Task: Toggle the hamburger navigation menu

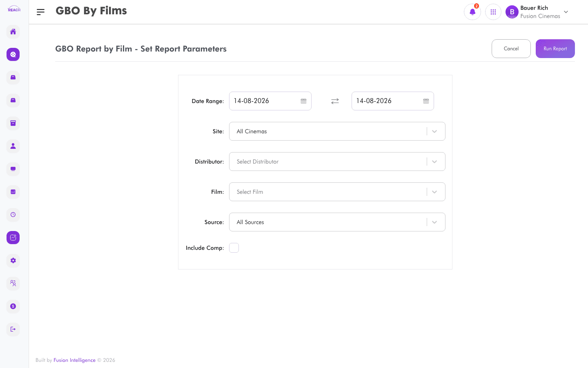Action: pyautogui.click(x=40, y=12)
